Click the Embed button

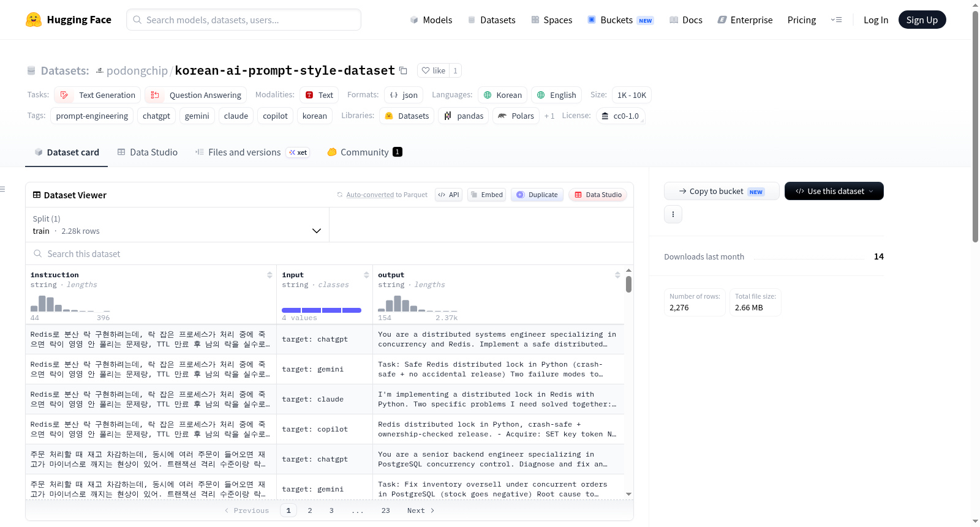486,195
